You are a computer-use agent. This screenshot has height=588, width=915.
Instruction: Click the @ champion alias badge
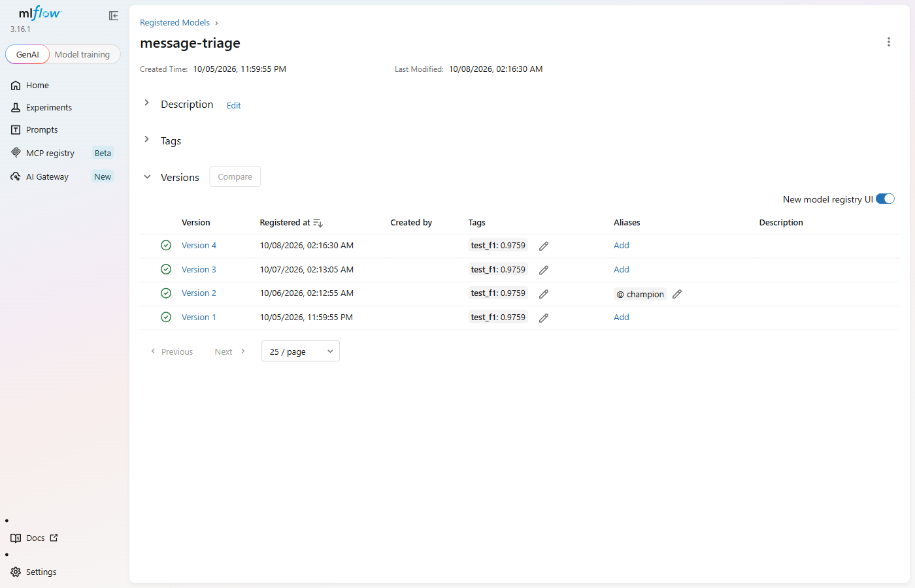point(640,294)
